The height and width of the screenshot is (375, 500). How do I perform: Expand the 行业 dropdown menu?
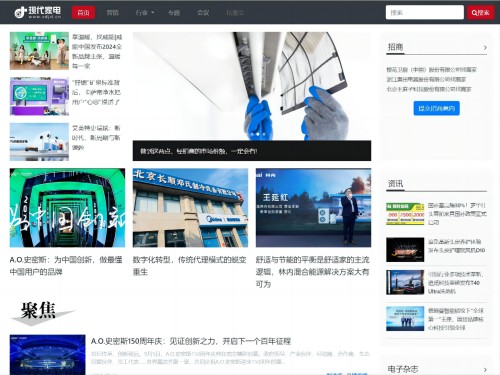145,13
